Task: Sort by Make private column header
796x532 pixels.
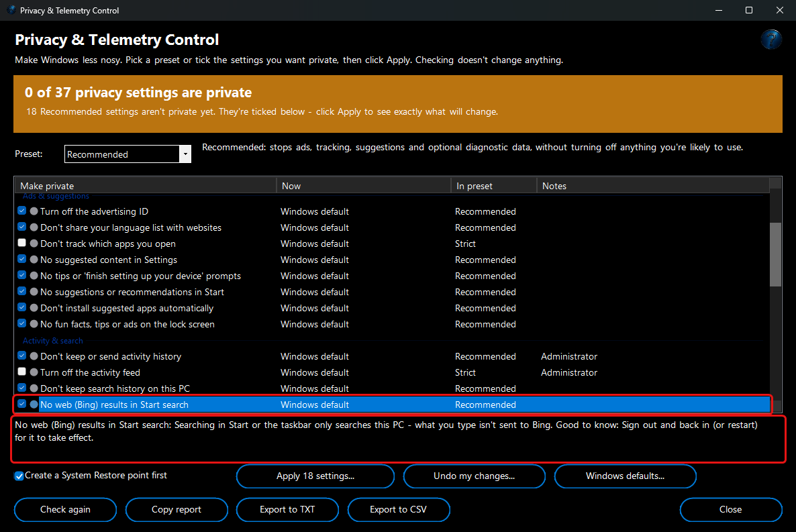Action: (145, 186)
